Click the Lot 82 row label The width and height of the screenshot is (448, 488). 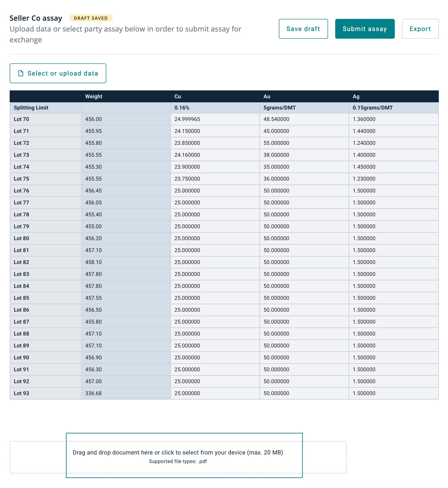coord(21,262)
